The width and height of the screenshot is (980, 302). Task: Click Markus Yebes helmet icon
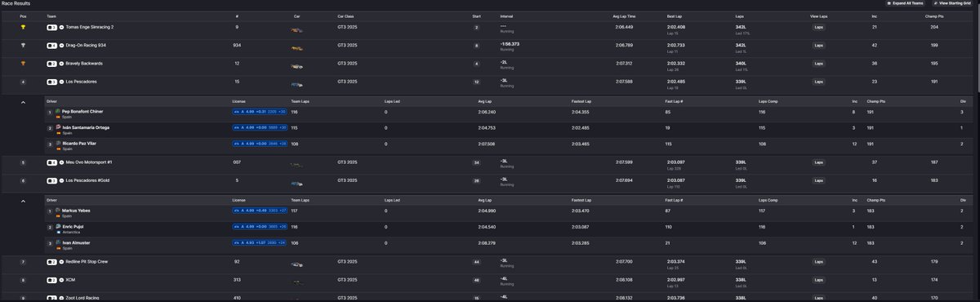click(58, 211)
